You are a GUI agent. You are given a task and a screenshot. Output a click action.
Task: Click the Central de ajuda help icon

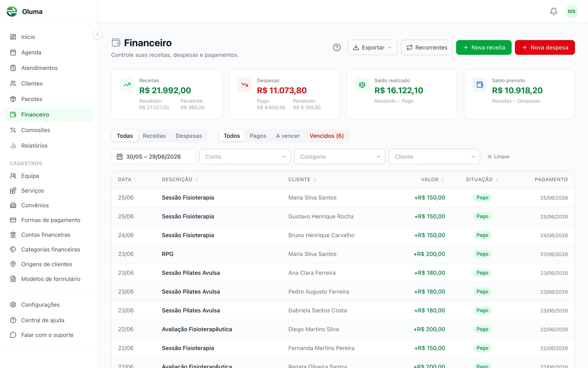(13, 320)
